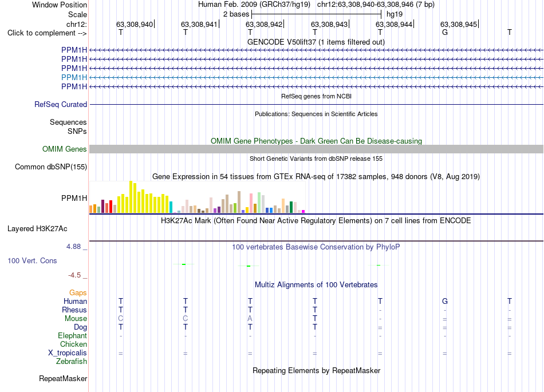Open 'RefSeq genes from NCBI' track title
The image size is (544, 392).
pyautogui.click(x=316, y=96)
